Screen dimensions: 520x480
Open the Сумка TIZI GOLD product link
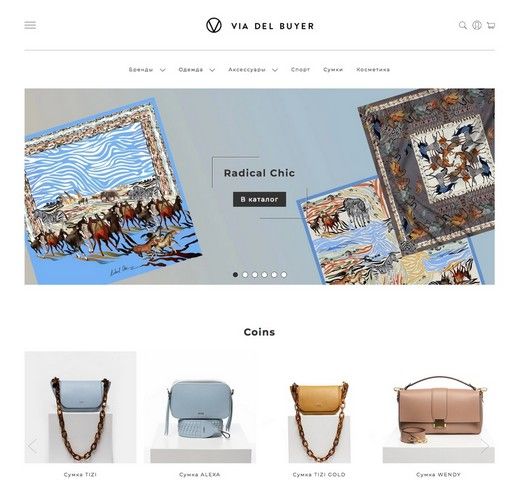pos(319,474)
